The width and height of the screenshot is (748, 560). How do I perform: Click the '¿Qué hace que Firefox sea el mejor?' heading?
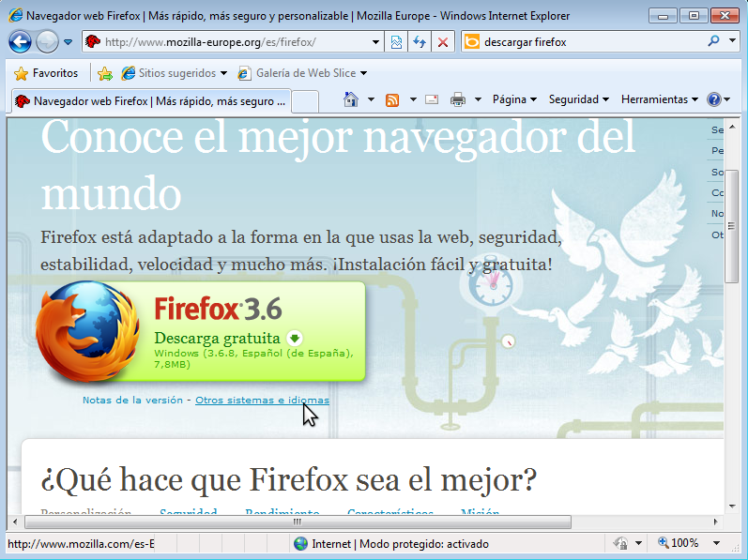click(x=289, y=479)
